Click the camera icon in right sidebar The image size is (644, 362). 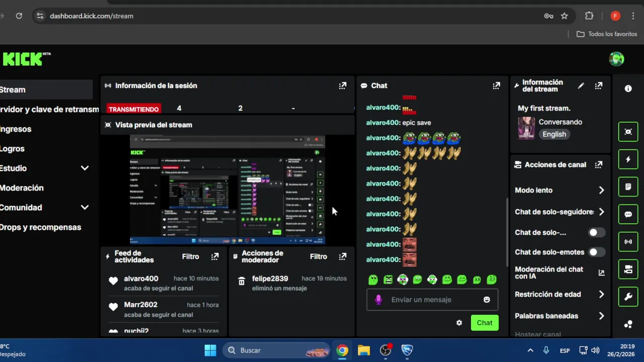coord(628,269)
